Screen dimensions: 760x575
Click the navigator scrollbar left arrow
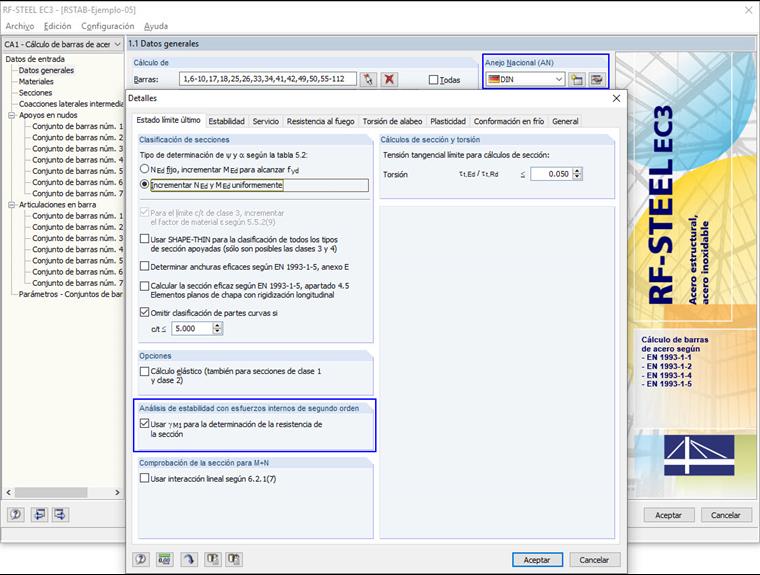[8, 492]
